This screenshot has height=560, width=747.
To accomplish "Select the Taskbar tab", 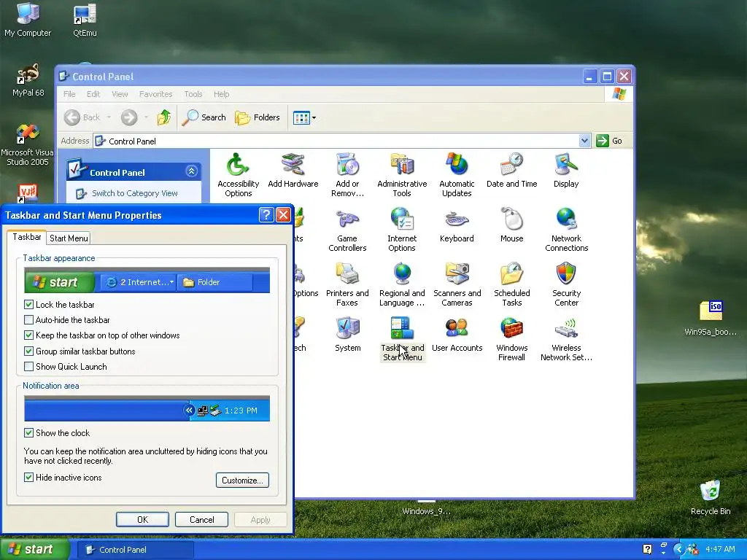I will [x=27, y=237].
